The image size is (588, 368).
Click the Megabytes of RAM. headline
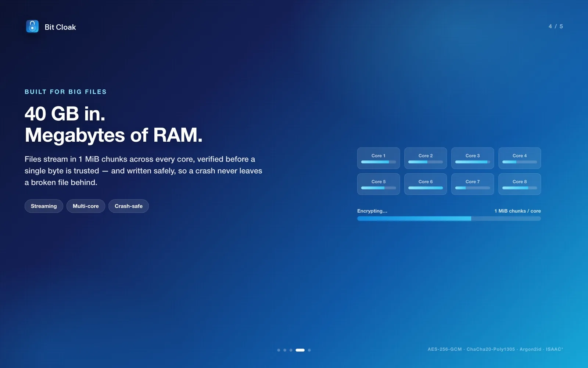click(x=114, y=135)
